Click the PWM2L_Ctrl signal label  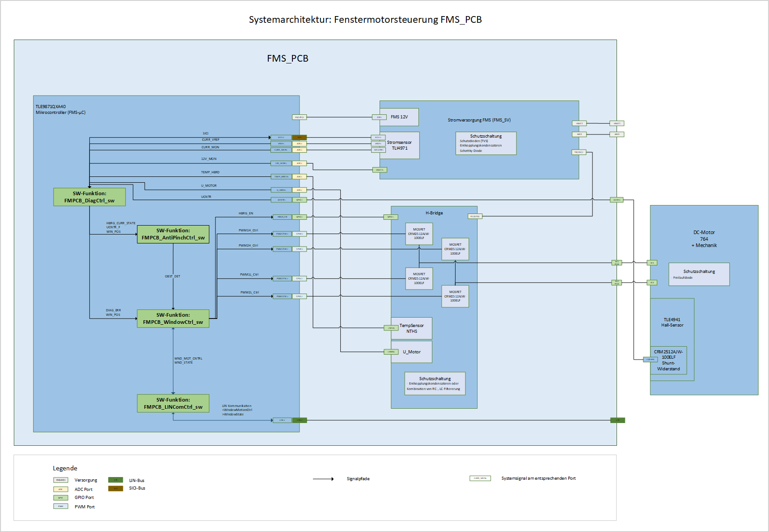coord(249,292)
